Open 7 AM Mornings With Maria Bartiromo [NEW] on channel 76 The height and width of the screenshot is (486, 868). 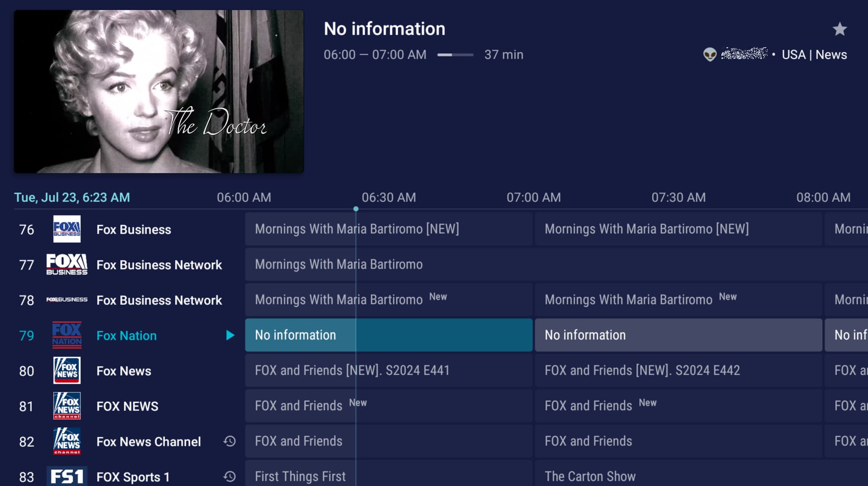679,229
